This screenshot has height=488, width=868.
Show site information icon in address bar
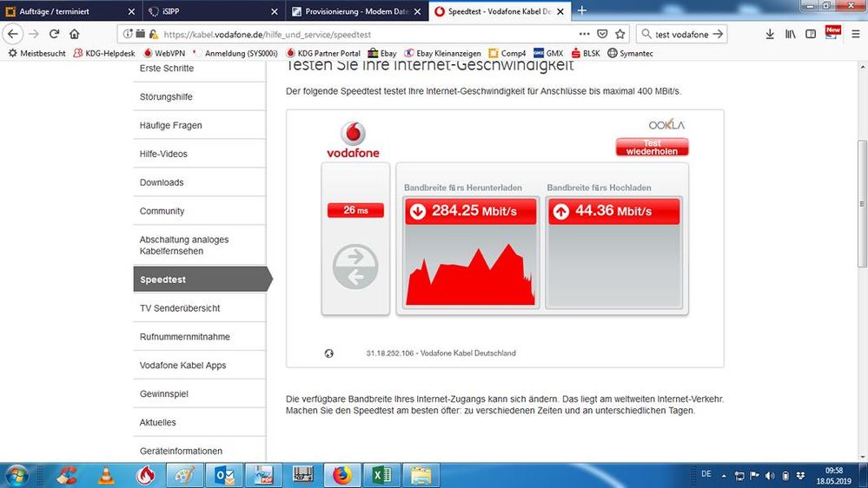click(x=128, y=34)
